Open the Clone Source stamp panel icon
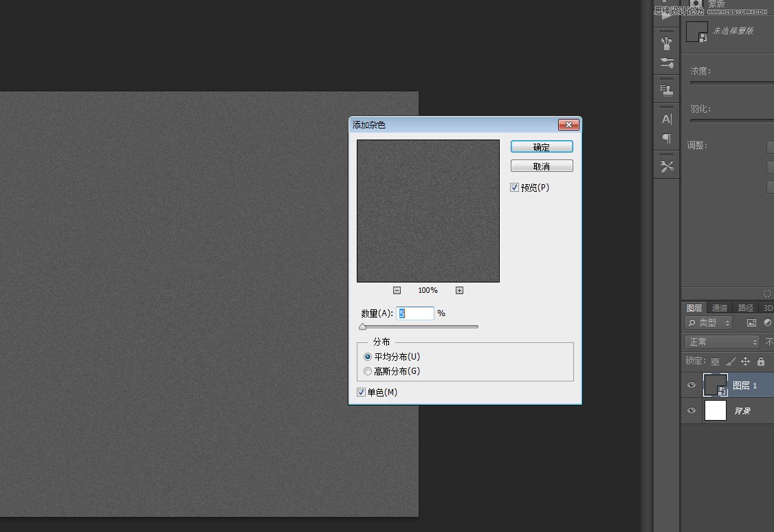The width and height of the screenshot is (774, 532). point(666,90)
